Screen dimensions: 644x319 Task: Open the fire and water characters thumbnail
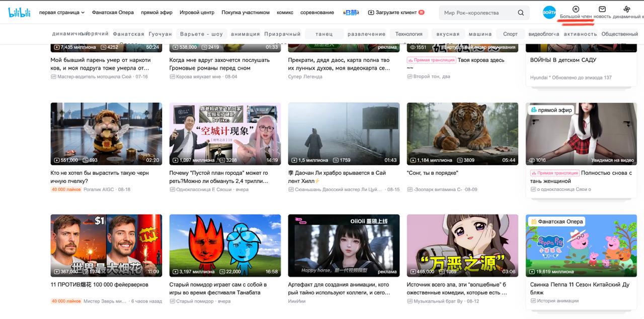225,246
